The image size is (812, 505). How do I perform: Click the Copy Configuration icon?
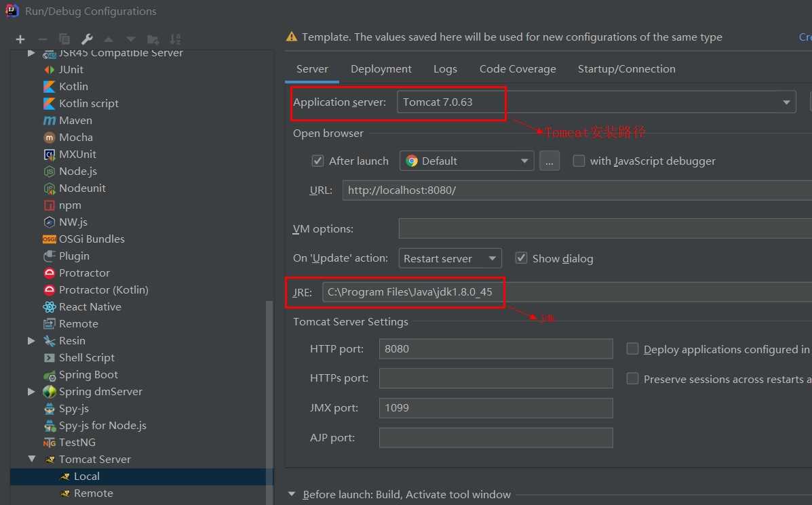coord(64,39)
